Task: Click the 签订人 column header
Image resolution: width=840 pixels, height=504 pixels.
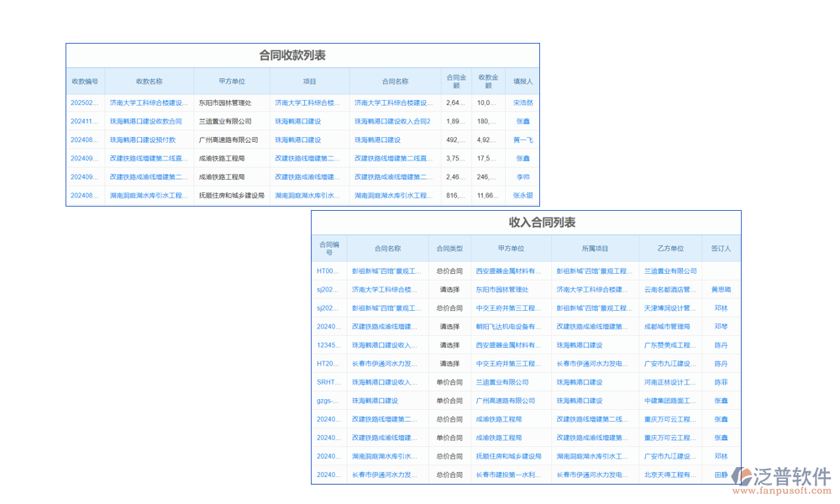Action: point(721,249)
